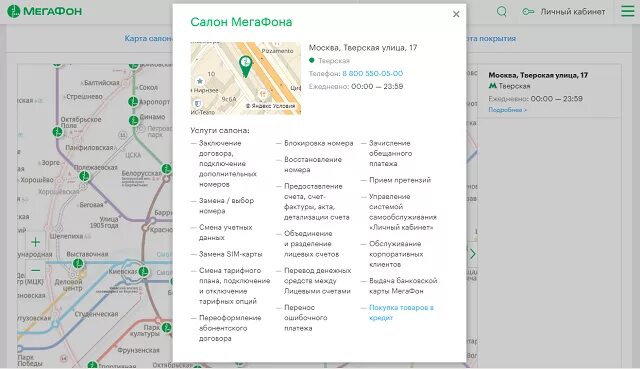Click Переоформление абонентского договора item
640x369 pixels.
tap(230, 328)
